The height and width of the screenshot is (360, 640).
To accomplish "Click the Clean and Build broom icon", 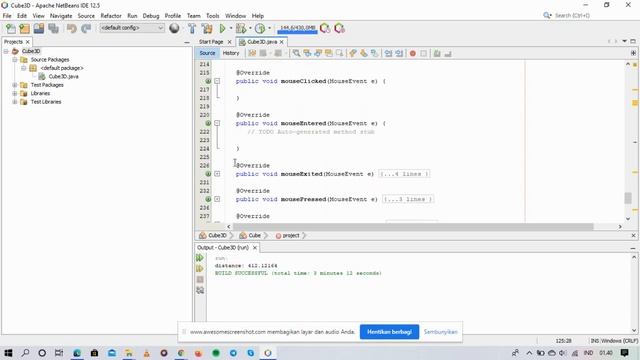I will [x=207, y=28].
